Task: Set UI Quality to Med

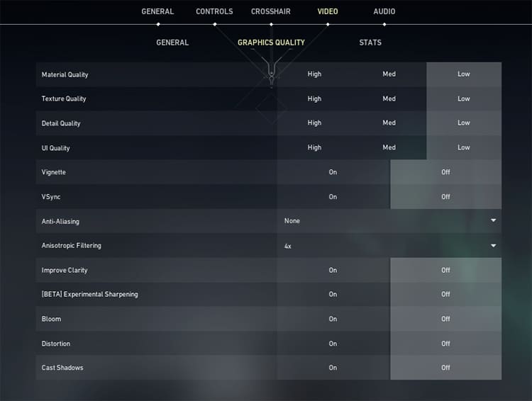Action: [389, 147]
